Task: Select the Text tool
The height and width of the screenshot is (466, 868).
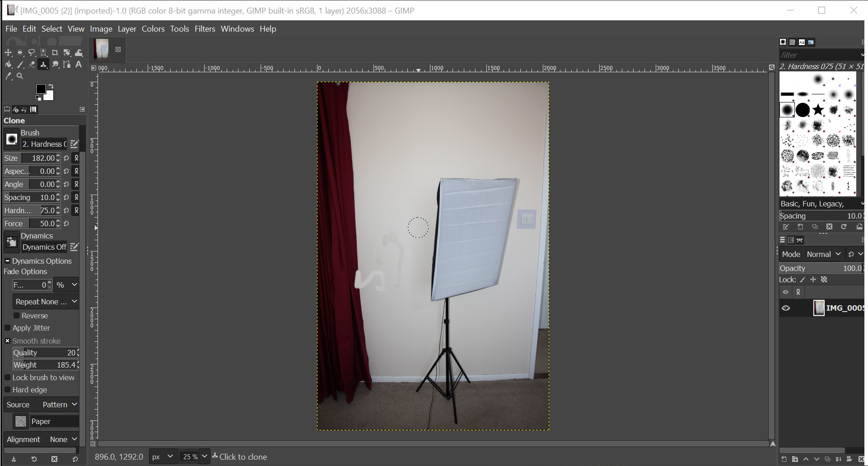Action: (x=79, y=65)
